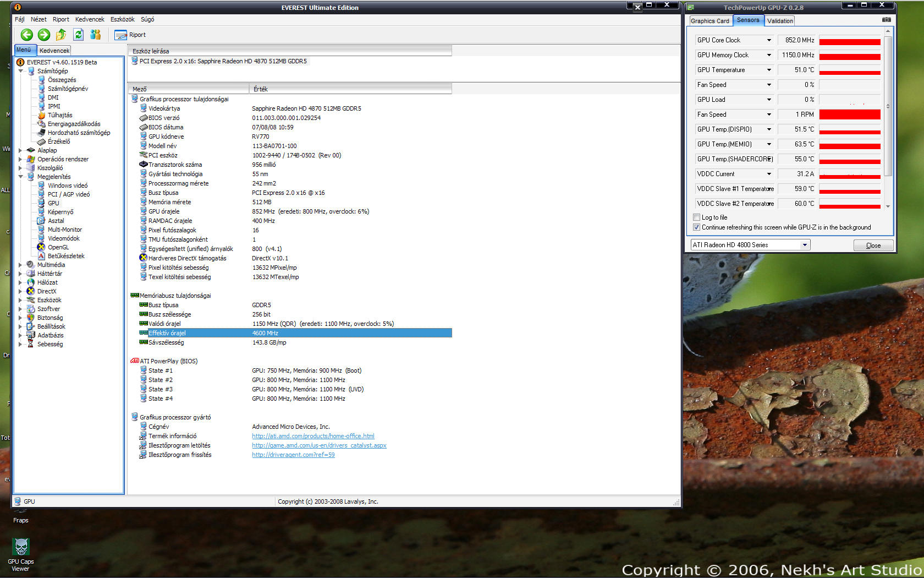The image size is (924, 578).
Task: Open the Riport toolbar button
Action: pos(130,35)
